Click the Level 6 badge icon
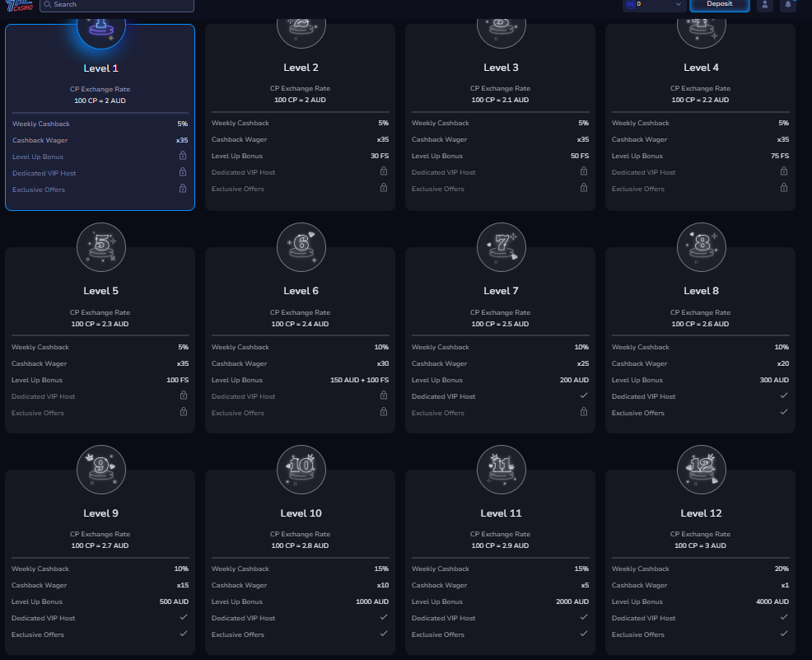Viewport: 812px width, 660px height. tap(301, 246)
